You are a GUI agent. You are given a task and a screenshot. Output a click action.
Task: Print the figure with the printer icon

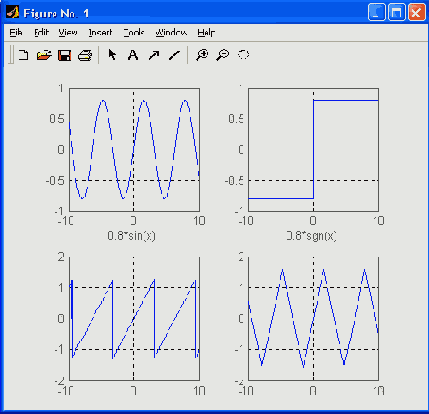(x=85, y=55)
